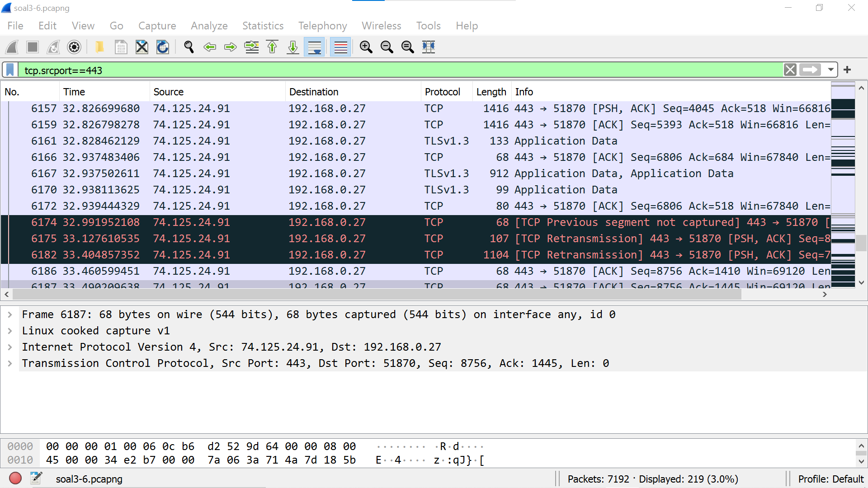
Task: Jump to the first packet arrow icon
Action: click(x=272, y=47)
